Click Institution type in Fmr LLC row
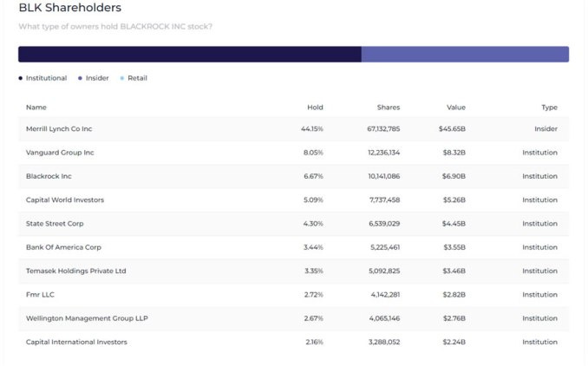The width and height of the screenshot is (588, 366). pos(539,294)
